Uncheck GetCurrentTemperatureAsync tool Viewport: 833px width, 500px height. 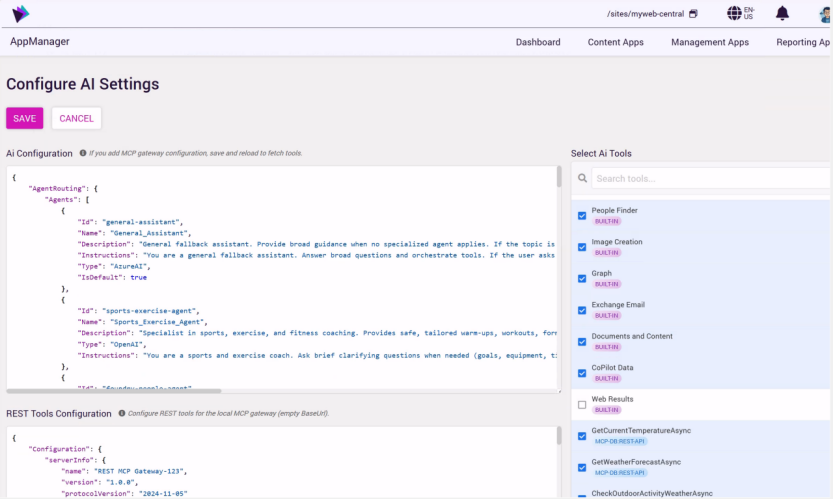(x=582, y=436)
